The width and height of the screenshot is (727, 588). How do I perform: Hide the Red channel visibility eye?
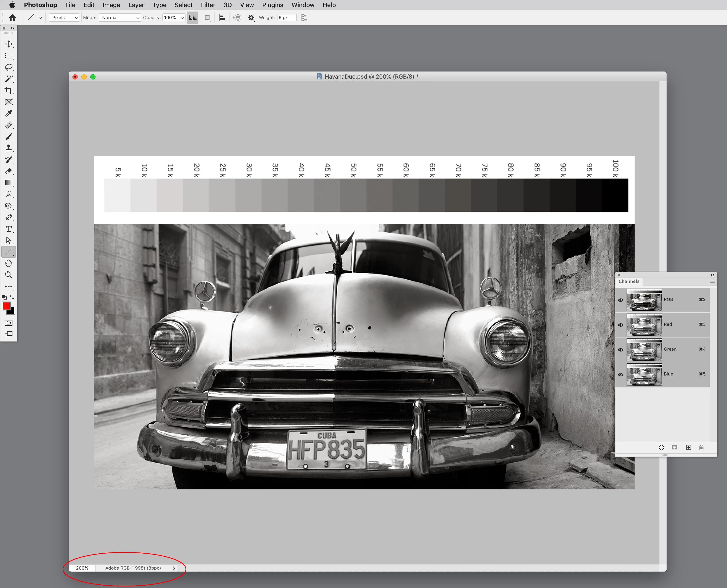pyautogui.click(x=621, y=325)
